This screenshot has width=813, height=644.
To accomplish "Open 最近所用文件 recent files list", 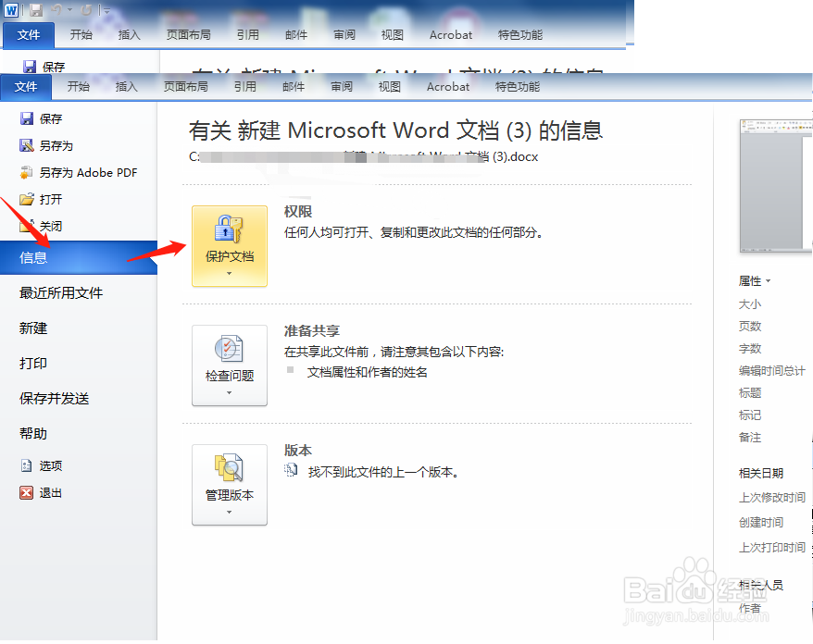I will [x=61, y=292].
